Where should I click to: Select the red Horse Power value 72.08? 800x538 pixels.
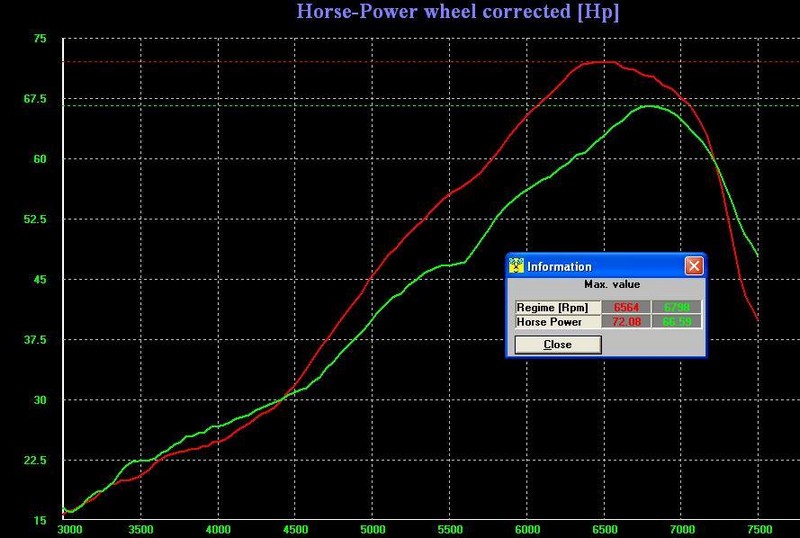click(x=625, y=322)
